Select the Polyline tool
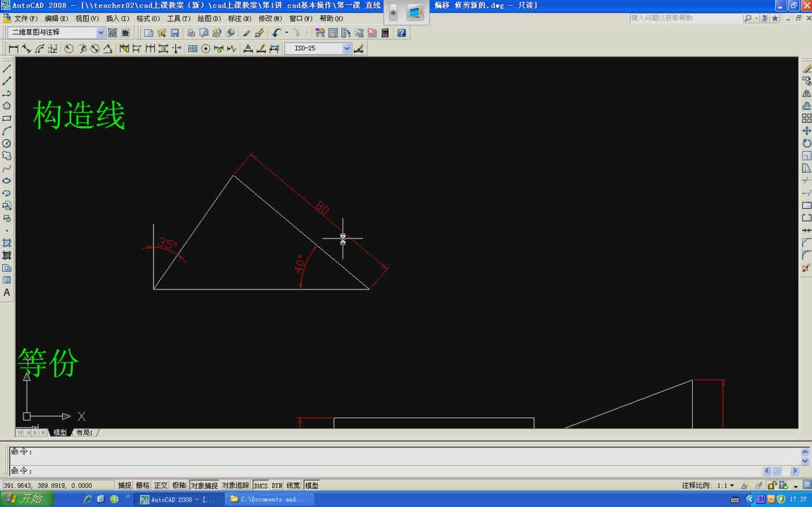 7,93
